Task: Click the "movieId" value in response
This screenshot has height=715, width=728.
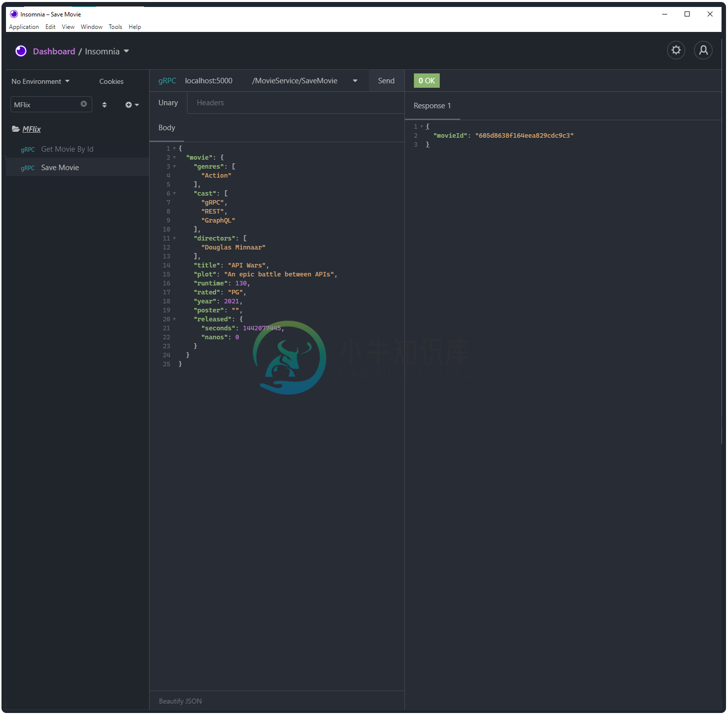Action: [525, 136]
